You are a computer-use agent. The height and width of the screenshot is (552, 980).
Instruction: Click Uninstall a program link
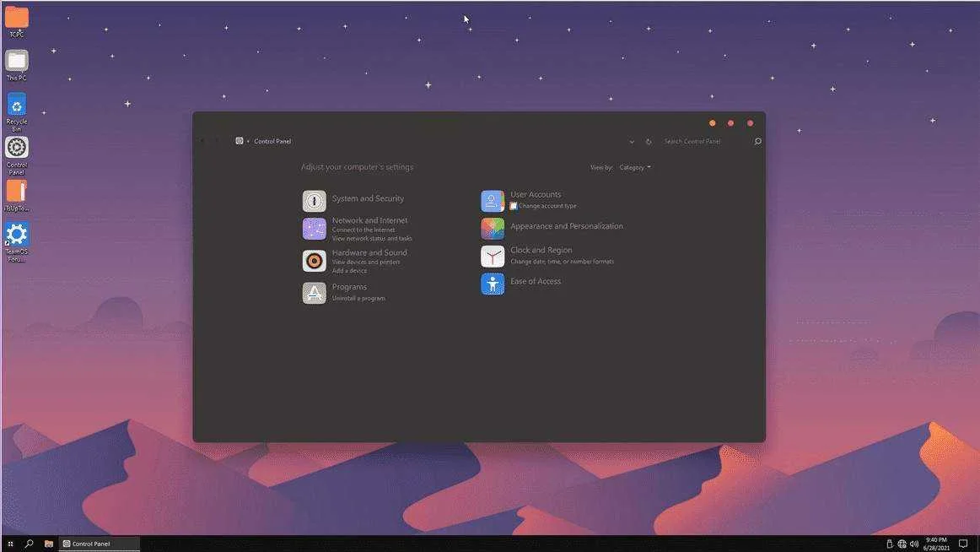358,298
